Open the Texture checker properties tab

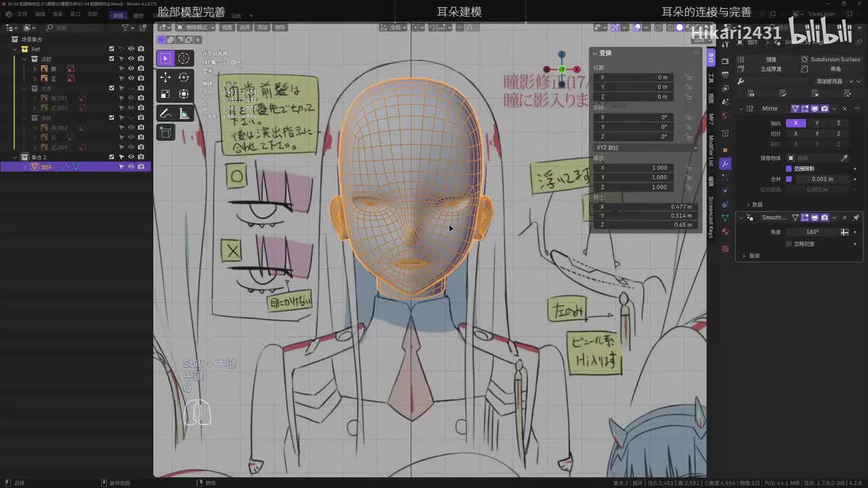click(725, 249)
